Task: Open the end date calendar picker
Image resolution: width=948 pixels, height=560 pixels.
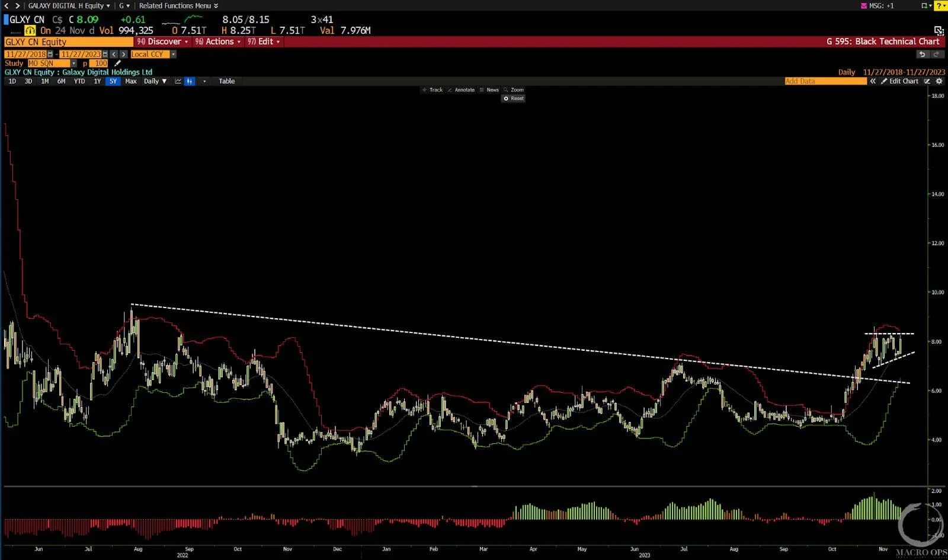Action: pyautogui.click(x=106, y=54)
